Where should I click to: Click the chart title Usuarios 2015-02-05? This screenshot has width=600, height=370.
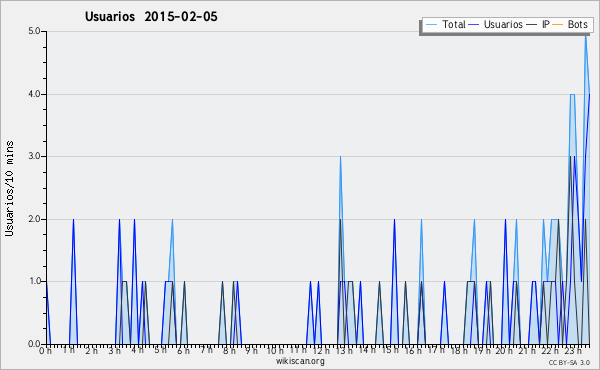(x=151, y=16)
